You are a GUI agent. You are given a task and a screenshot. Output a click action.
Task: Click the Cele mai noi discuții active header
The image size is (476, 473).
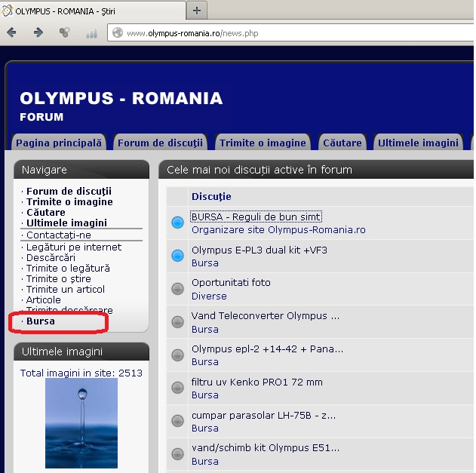pyautogui.click(x=316, y=170)
